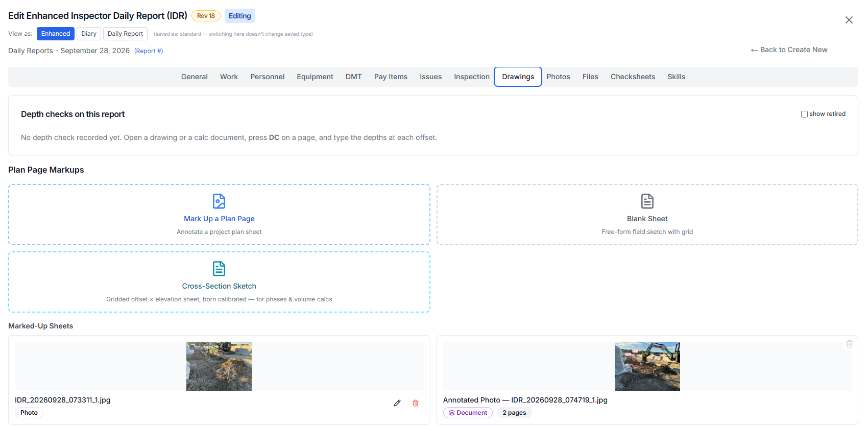Switch to the Pay Items tab

tap(391, 77)
